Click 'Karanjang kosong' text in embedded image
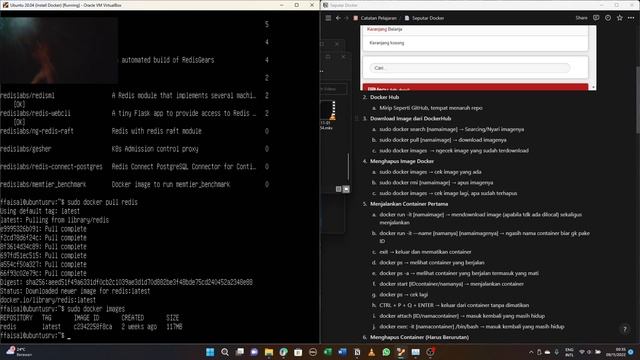The image size is (640, 360). click(387, 43)
